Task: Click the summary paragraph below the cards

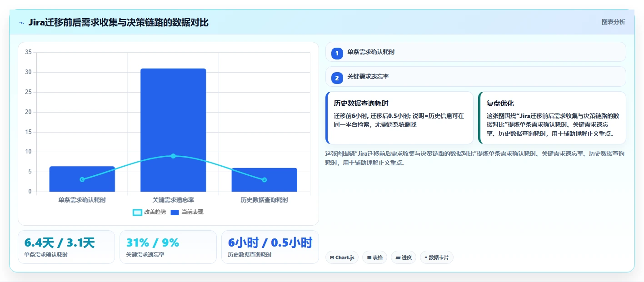Action: coord(475,158)
